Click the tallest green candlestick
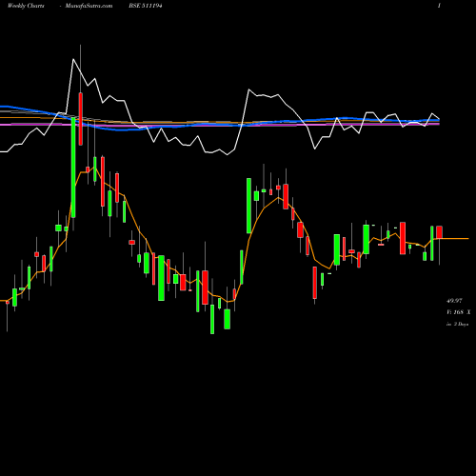The width and height of the screenshot is (476, 476). 73,168
